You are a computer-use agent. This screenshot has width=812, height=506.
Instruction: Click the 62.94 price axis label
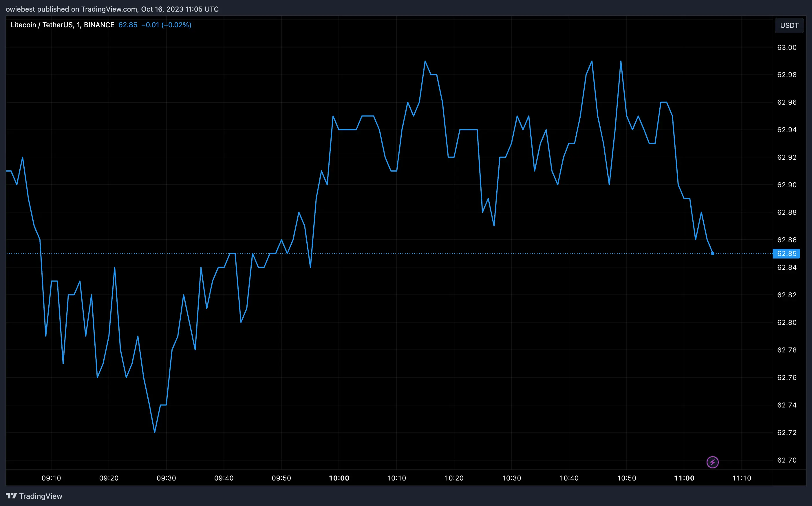tap(787, 130)
